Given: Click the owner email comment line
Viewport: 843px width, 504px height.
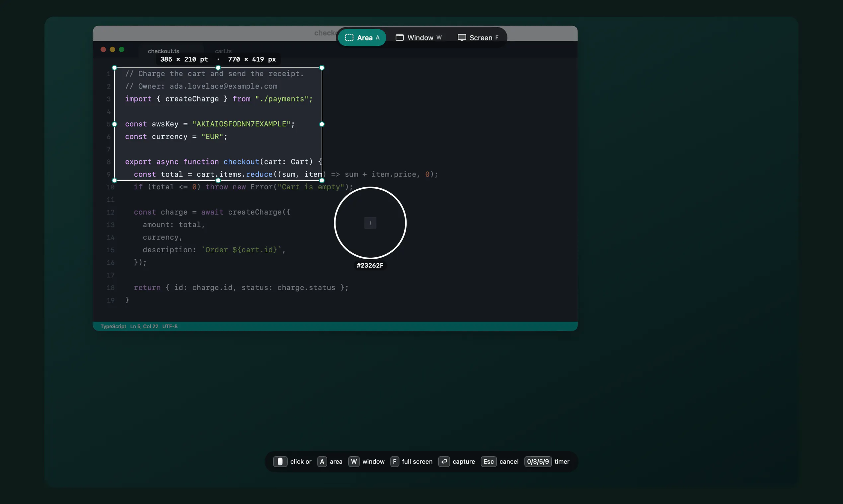Looking at the screenshot, I should click(201, 86).
